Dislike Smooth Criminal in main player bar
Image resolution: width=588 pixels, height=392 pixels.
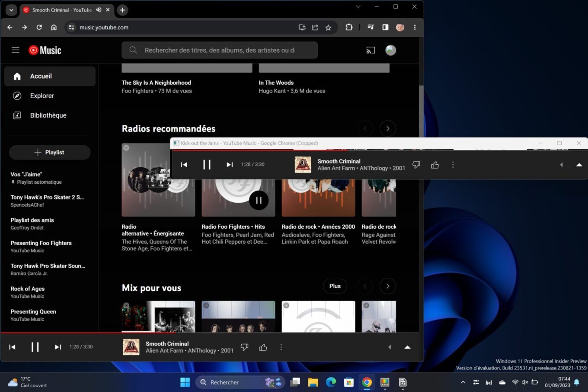pyautogui.click(x=245, y=347)
